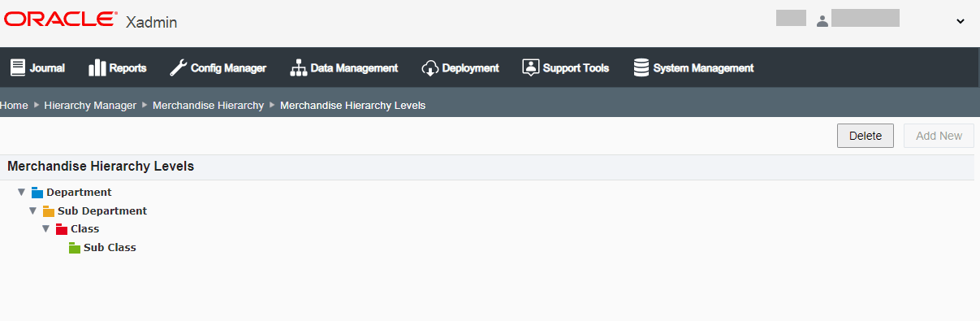Navigate to Merchandise Hierarchy breadcrumb
Viewport: 980px width, 321px height.
point(208,106)
